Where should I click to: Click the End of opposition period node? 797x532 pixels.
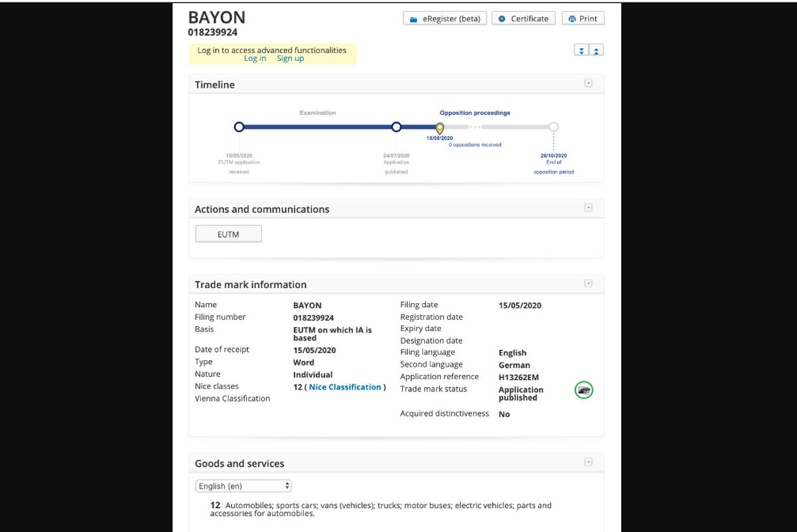coord(554,127)
